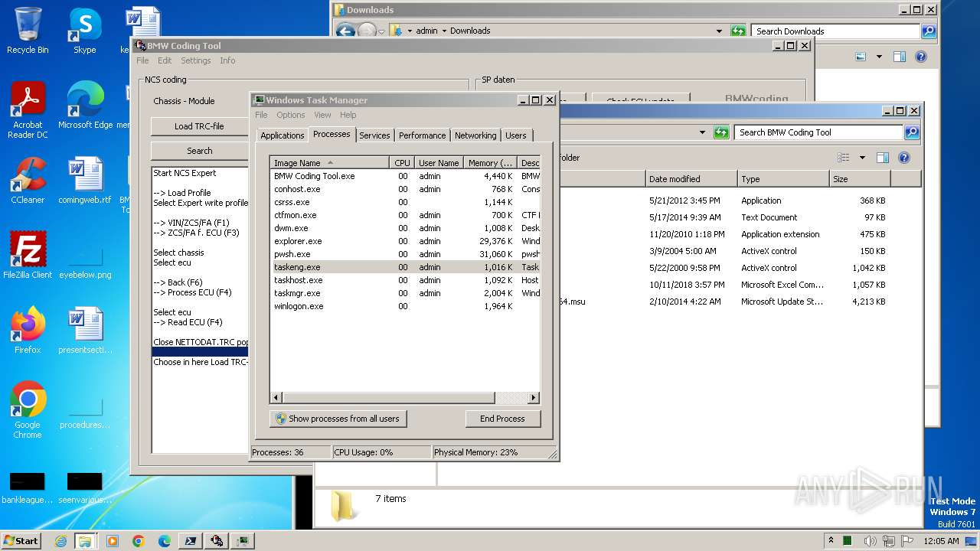Select BMW Coding Tool.exe process row
The width and height of the screenshot is (980, 551).
(405, 176)
